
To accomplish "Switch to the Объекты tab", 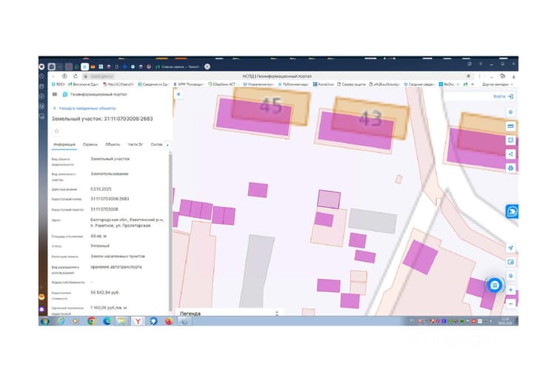I will click(112, 144).
